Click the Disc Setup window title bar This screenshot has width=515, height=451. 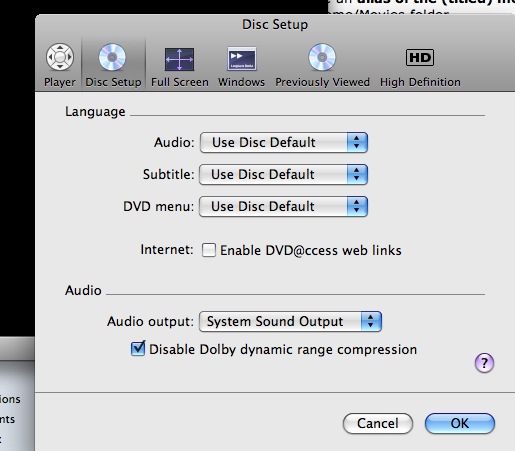[275, 25]
